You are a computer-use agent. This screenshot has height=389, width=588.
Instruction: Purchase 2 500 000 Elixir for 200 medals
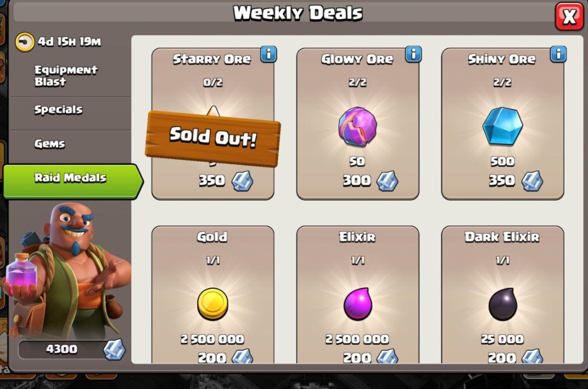point(358,295)
